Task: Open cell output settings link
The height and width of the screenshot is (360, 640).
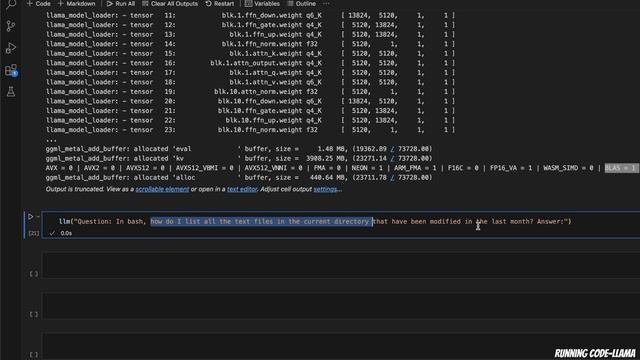Action: pyautogui.click(x=326, y=189)
